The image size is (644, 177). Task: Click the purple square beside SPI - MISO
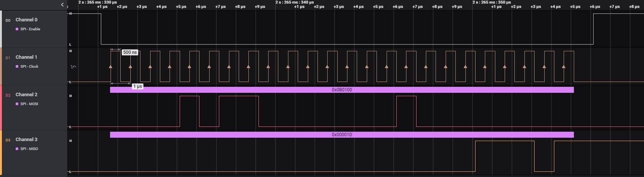17,149
